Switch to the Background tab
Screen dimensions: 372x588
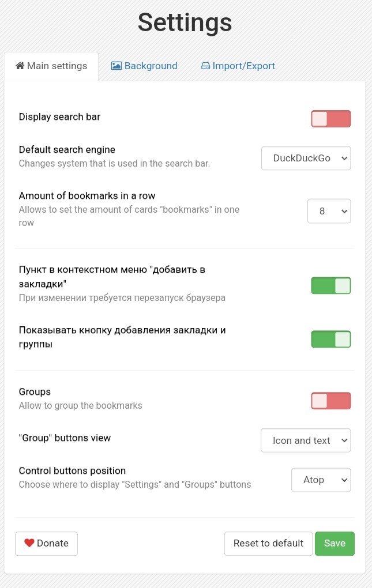pyautogui.click(x=144, y=66)
